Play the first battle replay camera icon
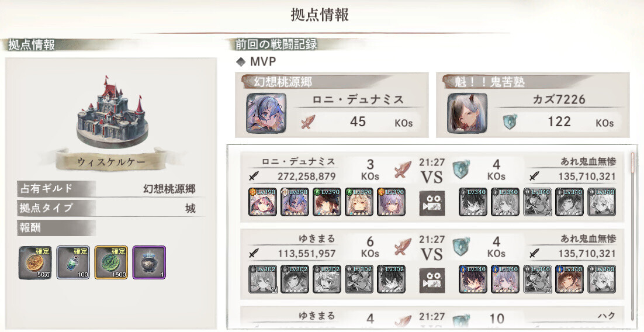Viewport: 644px width, 332px height. coord(432,203)
